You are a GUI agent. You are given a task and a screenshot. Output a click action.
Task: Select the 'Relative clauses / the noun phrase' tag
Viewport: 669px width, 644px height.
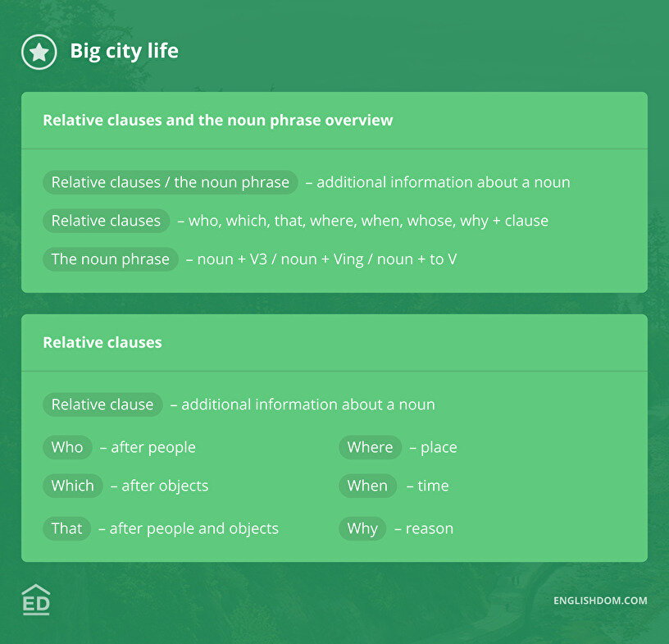coord(170,182)
